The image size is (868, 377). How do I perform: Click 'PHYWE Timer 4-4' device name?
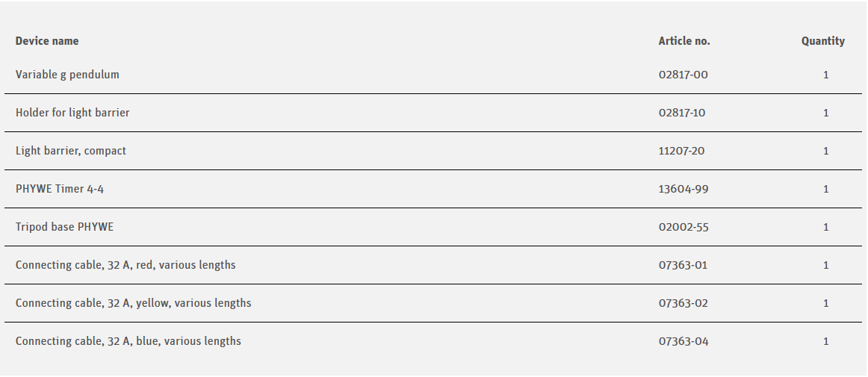pos(60,189)
